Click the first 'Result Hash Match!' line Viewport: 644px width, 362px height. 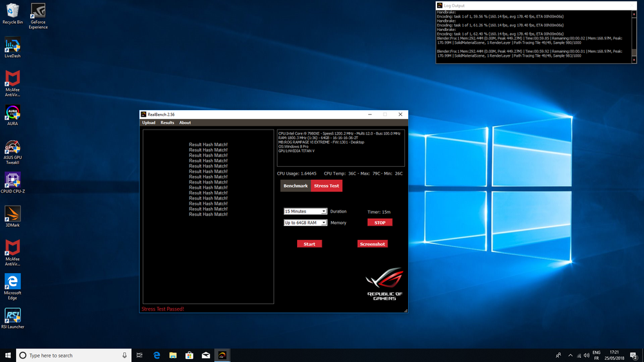click(x=208, y=144)
